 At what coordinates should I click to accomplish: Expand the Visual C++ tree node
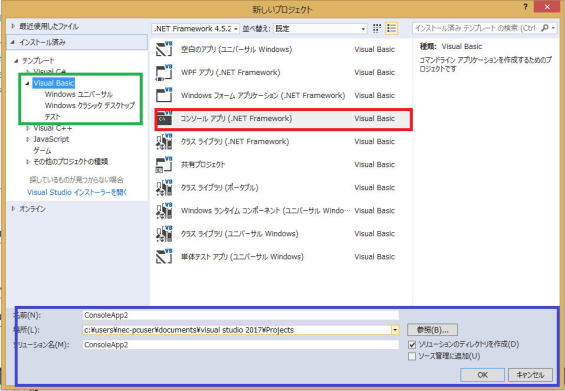click(27, 128)
